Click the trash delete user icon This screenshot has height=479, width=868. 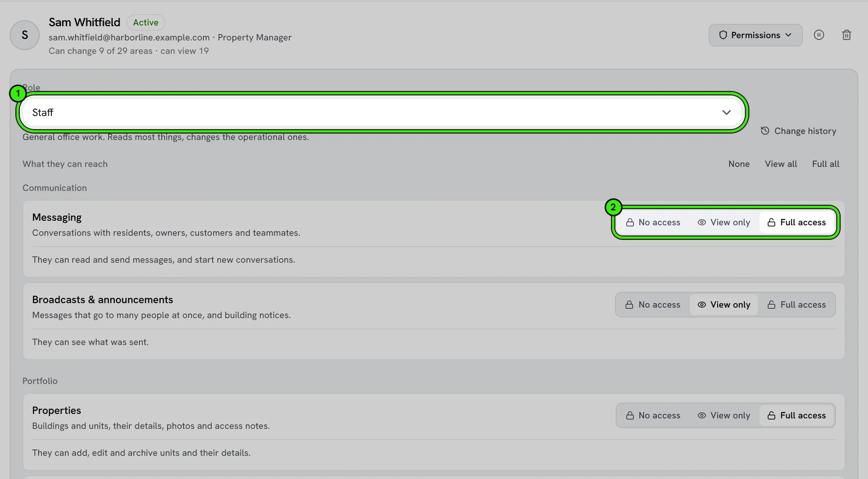(846, 35)
